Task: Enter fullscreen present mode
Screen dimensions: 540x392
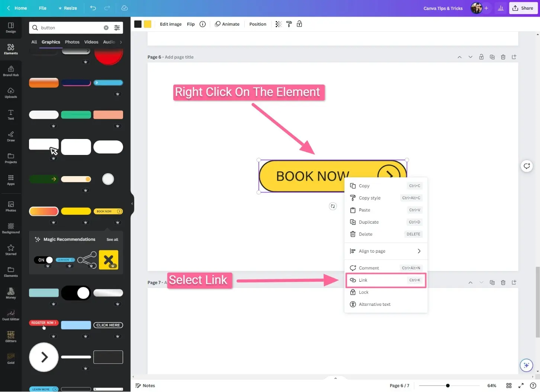Action: tap(521, 386)
